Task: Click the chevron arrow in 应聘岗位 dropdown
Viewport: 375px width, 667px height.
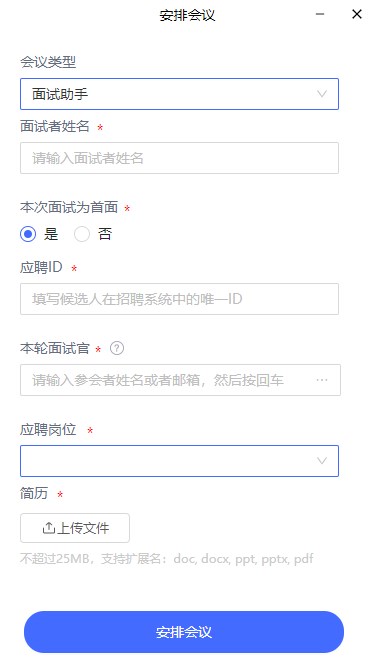Action: coord(322,461)
